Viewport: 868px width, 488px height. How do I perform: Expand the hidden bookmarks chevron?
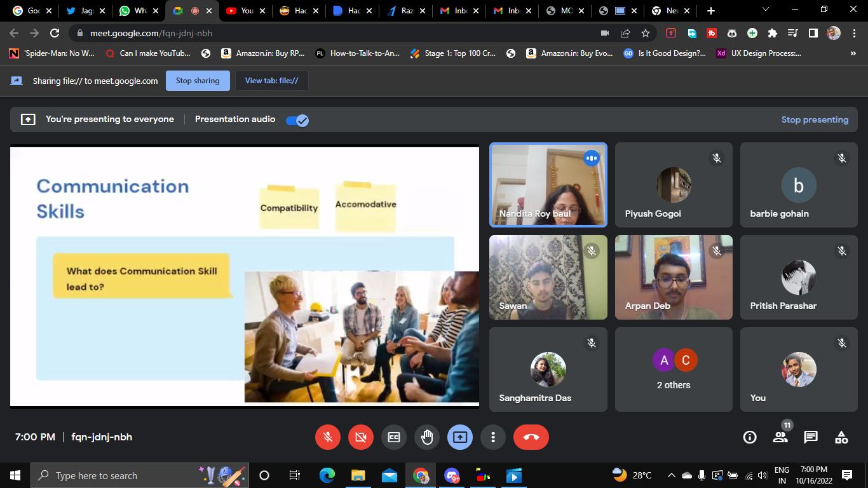[x=853, y=53]
